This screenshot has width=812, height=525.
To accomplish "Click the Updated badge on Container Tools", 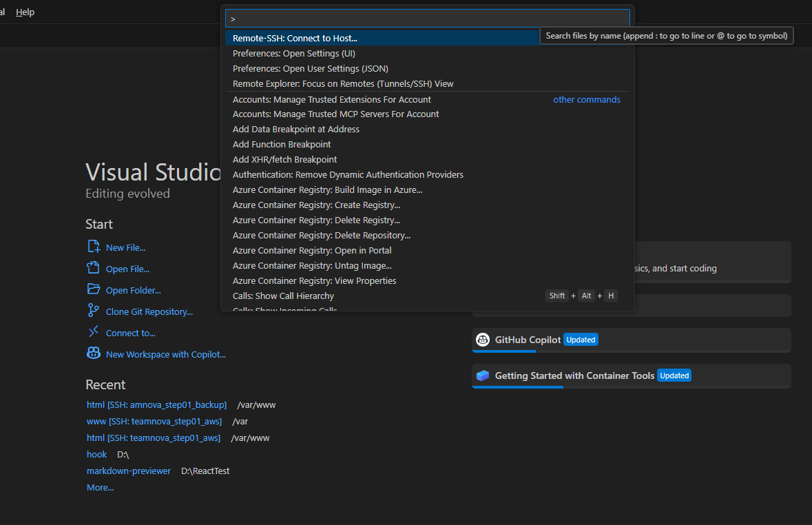I will coord(674,375).
